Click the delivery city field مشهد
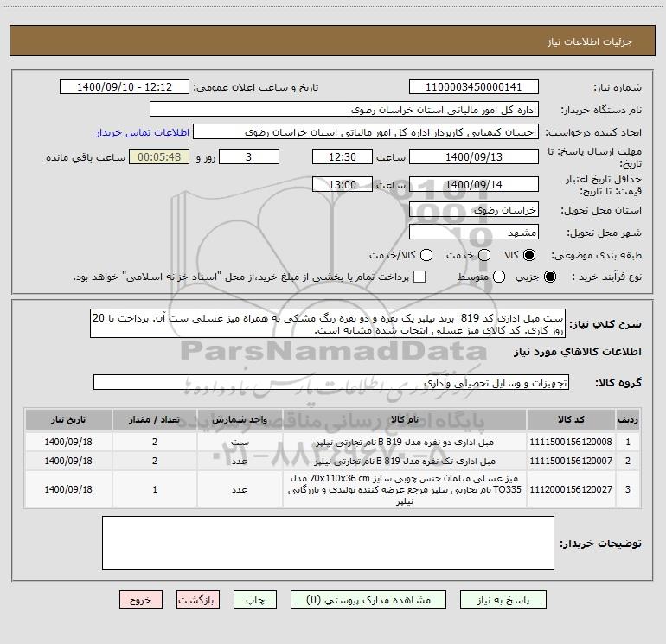This screenshot has width=666, height=644. pos(474,233)
